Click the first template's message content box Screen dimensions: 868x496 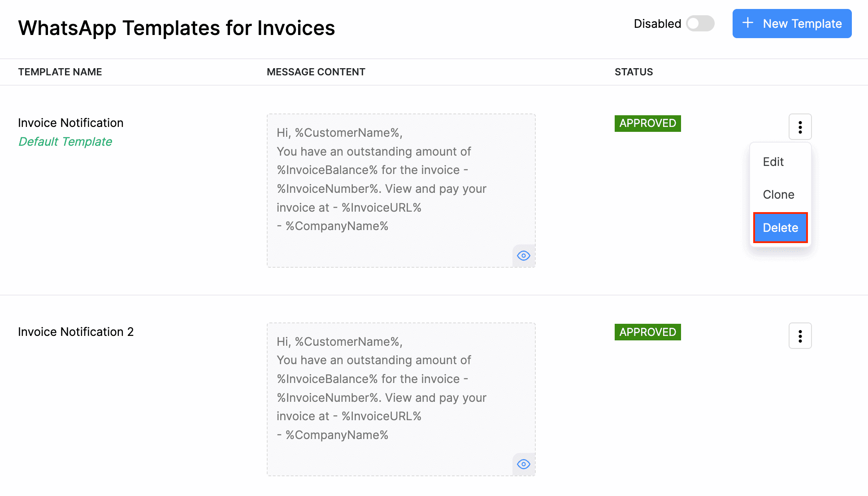point(401,190)
